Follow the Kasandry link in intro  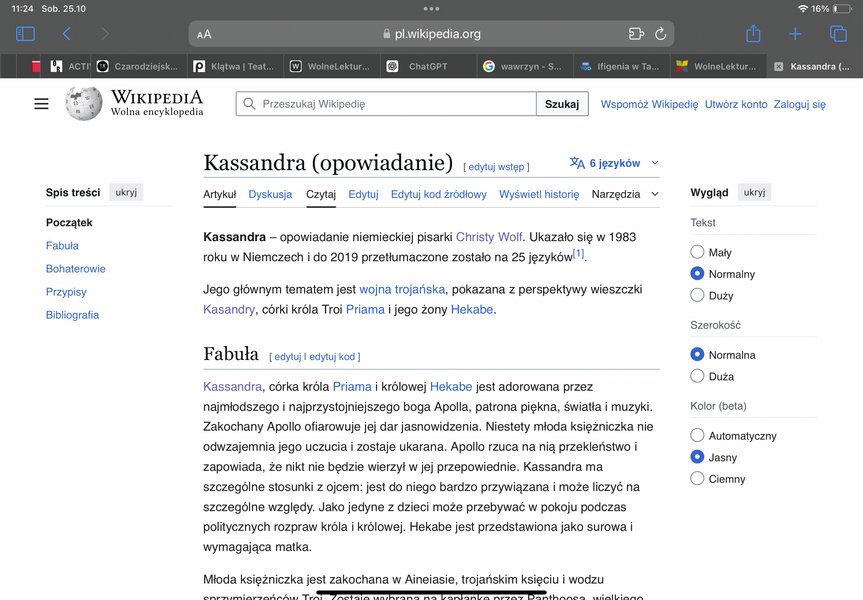click(x=229, y=309)
